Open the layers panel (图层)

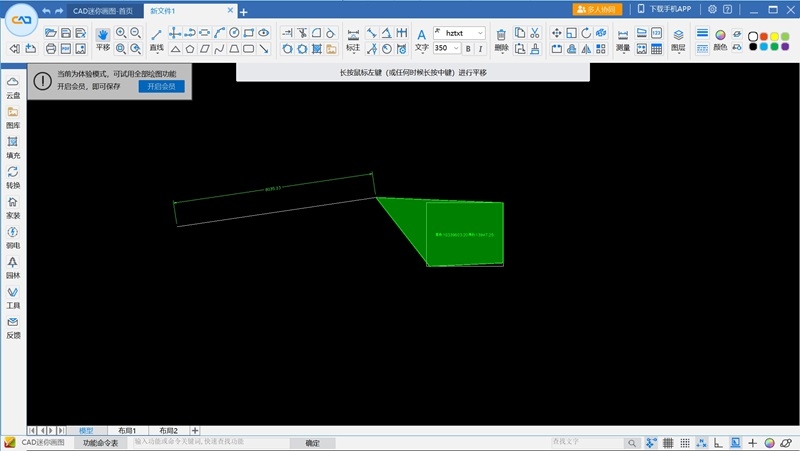(x=678, y=40)
